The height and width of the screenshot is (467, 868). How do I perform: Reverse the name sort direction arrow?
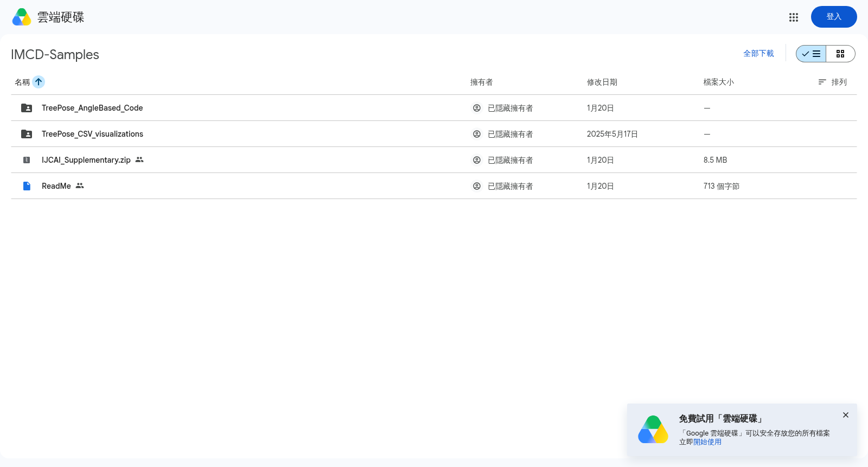pos(39,82)
